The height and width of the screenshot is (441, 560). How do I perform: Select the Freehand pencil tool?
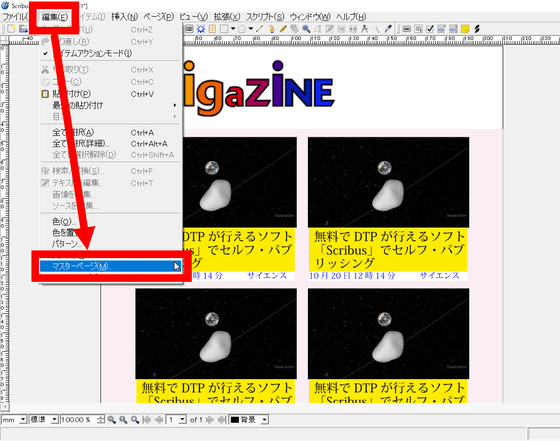click(x=283, y=29)
